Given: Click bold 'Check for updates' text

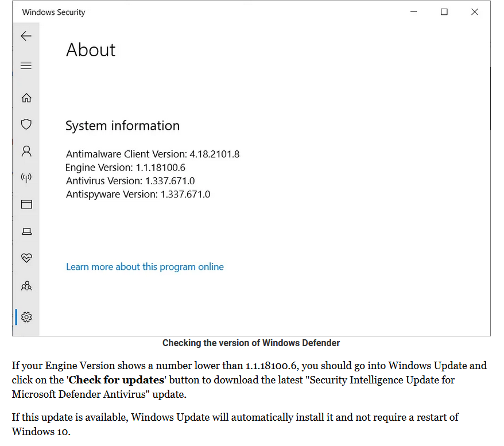Looking at the screenshot, I should (x=117, y=380).
